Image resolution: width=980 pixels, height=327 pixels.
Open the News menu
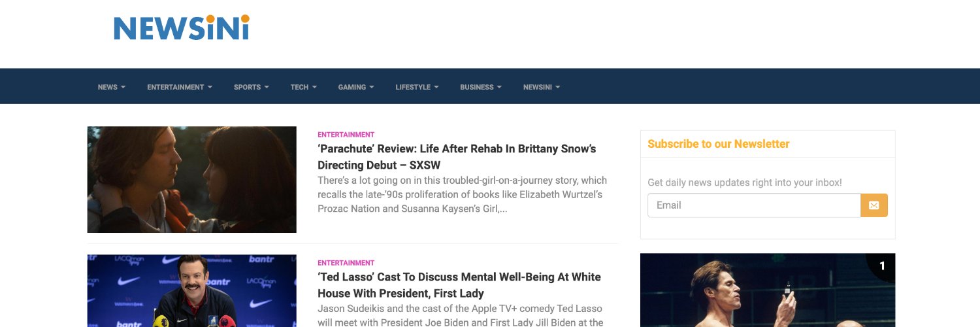[x=112, y=87]
